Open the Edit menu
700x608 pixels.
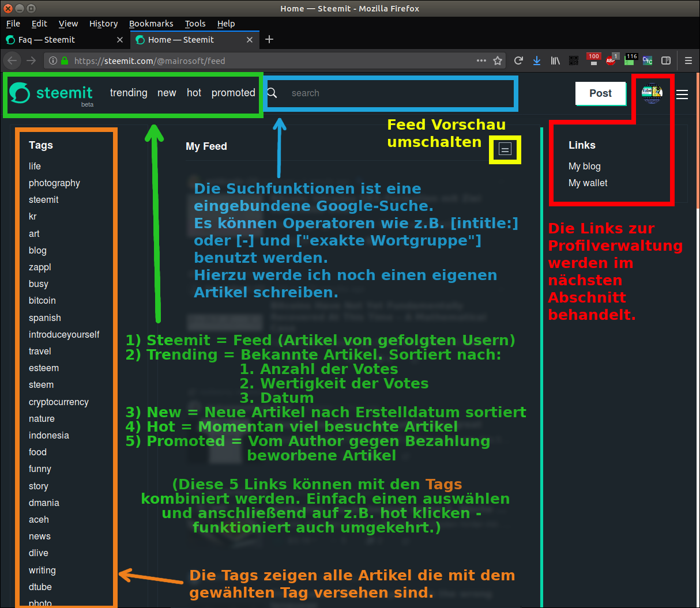point(39,24)
